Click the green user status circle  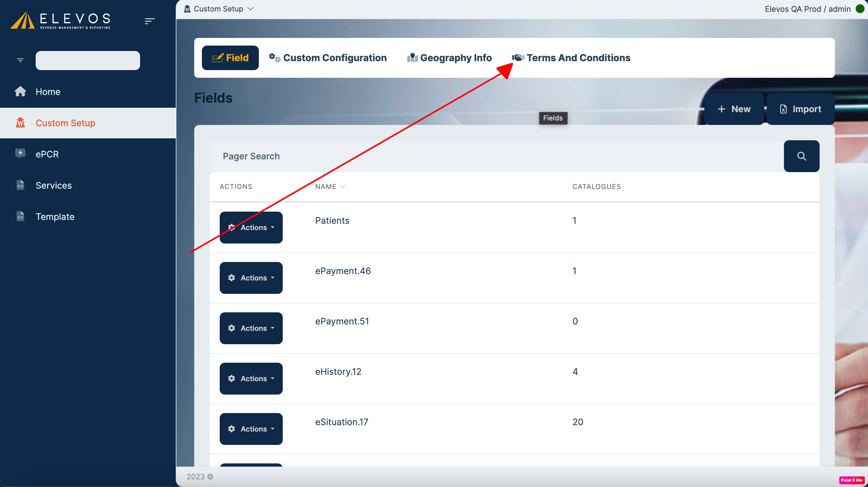pos(860,9)
